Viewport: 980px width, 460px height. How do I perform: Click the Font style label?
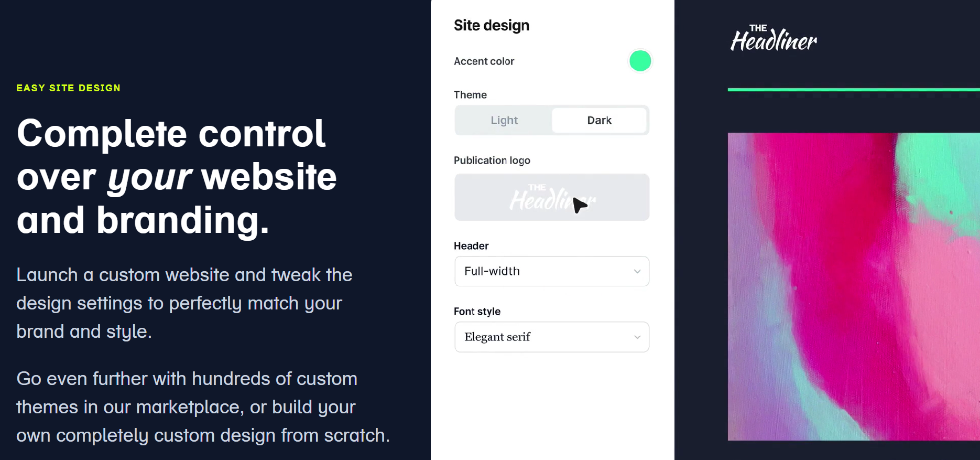pos(477,312)
